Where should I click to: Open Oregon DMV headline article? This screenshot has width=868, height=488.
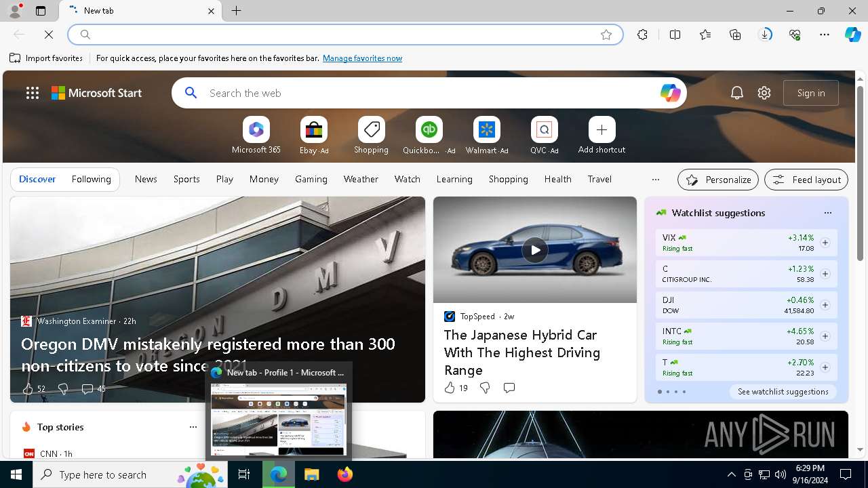208,354
